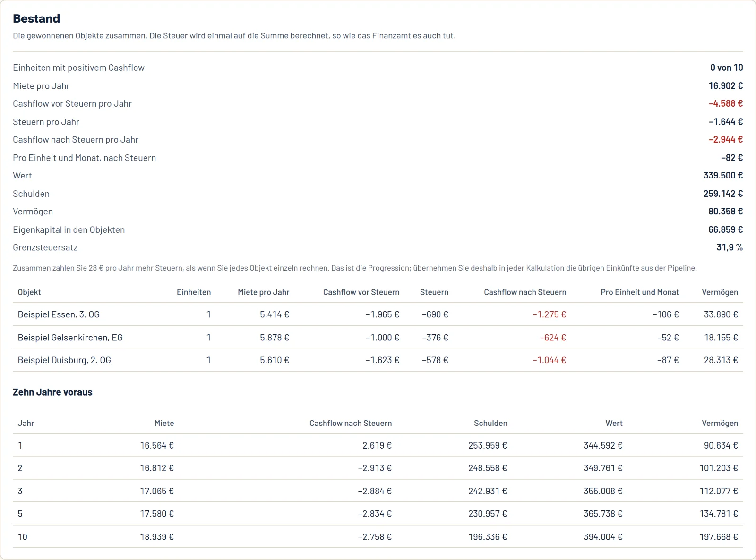Select the year 5 forecast row
Viewport: 756px width, 560px height.
point(378,514)
